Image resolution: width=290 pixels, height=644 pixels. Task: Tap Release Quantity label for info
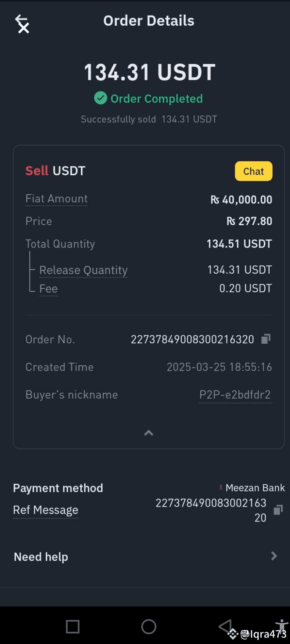pos(83,270)
